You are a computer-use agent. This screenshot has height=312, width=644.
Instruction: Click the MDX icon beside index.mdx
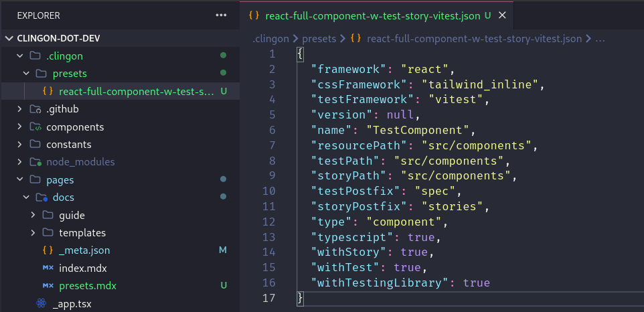48,268
